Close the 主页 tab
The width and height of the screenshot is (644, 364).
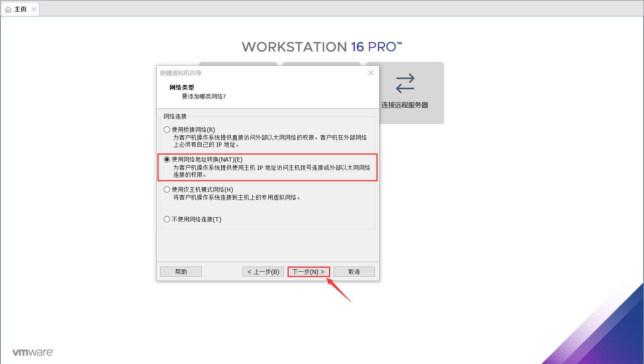click(34, 9)
